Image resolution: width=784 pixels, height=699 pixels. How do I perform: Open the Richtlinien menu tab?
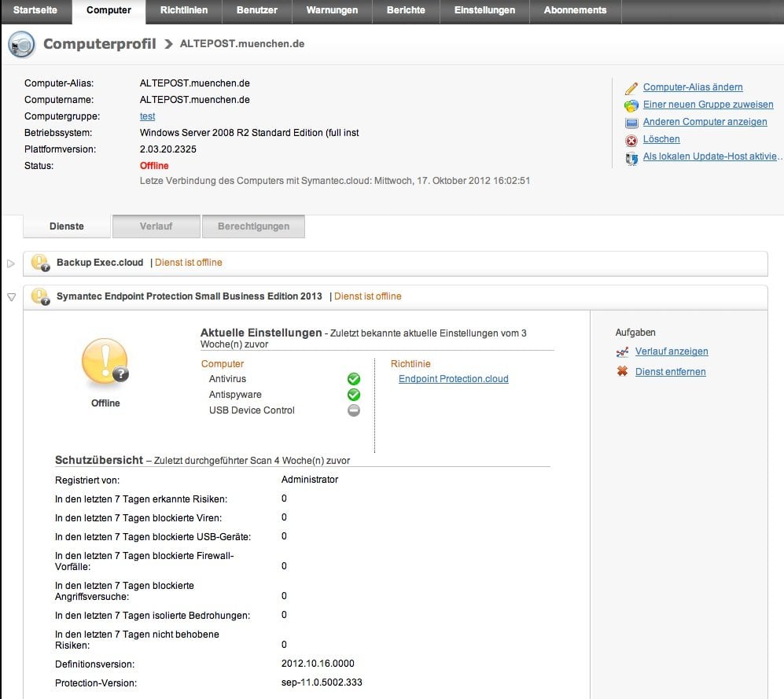[183, 11]
